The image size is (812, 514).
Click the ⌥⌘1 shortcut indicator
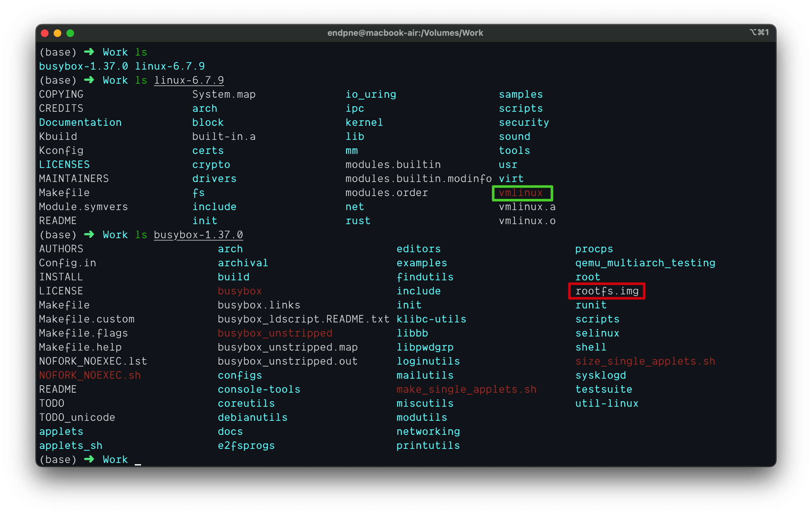tap(759, 32)
